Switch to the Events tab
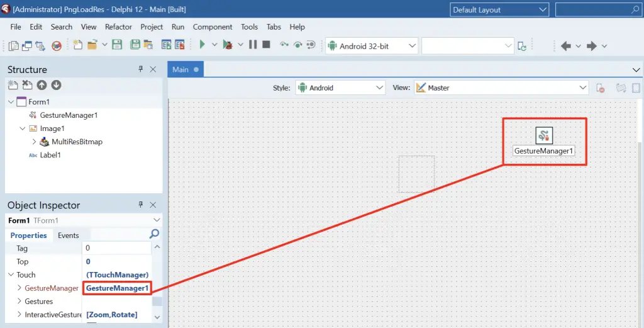Screen dimensions: 644x328 (x=68, y=235)
